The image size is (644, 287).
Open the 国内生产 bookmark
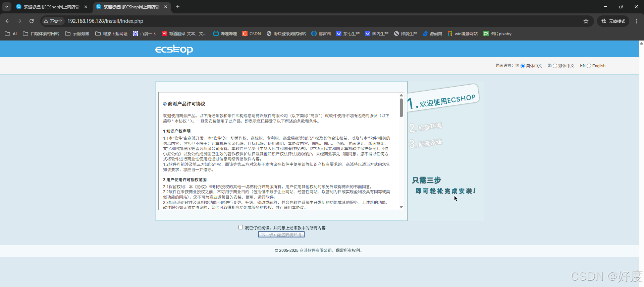377,33
